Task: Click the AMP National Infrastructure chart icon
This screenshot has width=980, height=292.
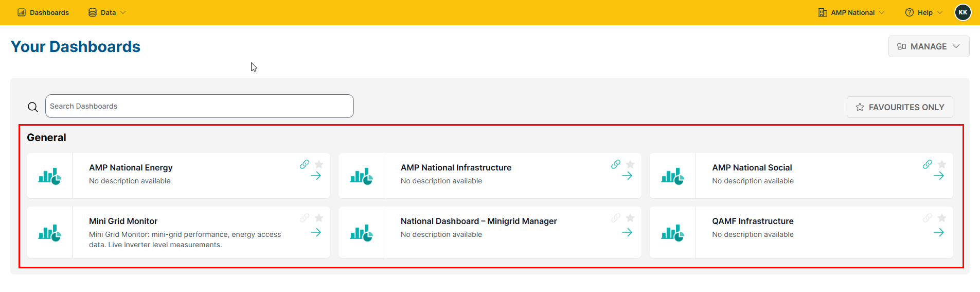Action: 362,176
